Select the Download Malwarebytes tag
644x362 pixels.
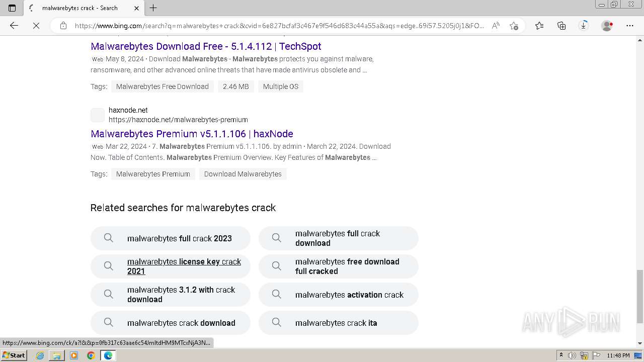(243, 174)
